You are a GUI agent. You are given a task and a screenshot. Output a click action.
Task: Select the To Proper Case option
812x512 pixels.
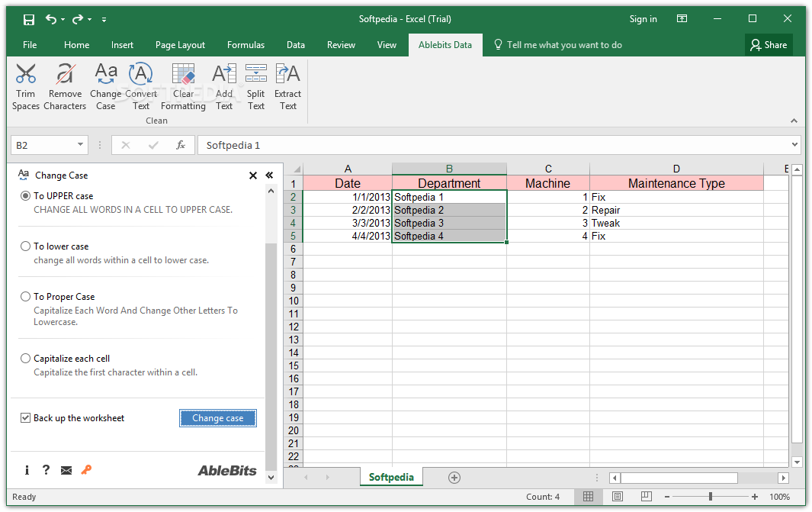coord(25,296)
